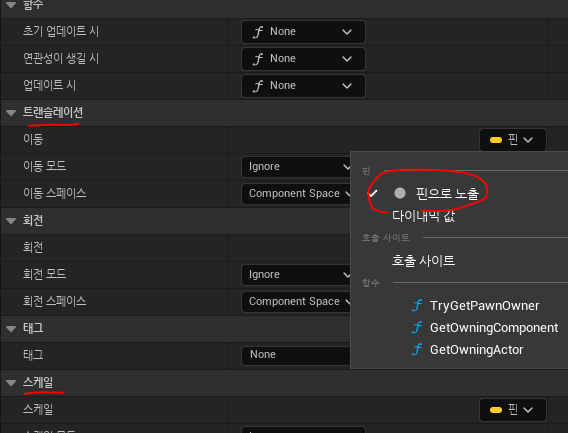Click the 이동 모드 property label
Viewport: 568px width, 433px height.
[45, 166]
